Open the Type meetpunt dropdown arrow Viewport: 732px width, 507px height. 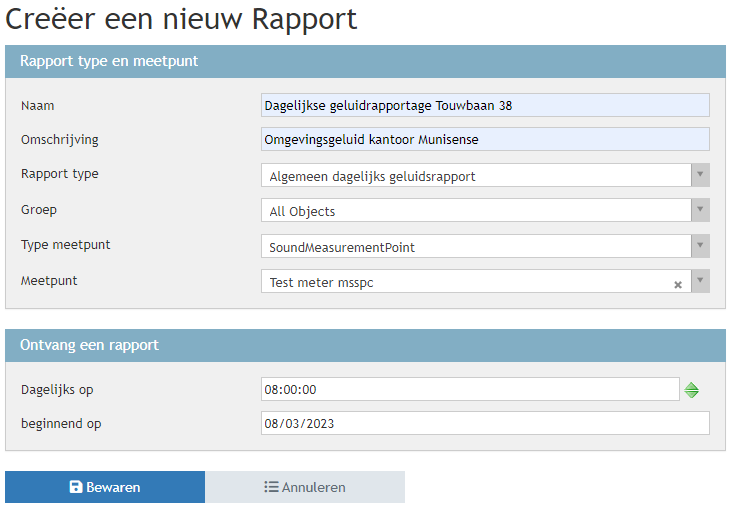[700, 246]
